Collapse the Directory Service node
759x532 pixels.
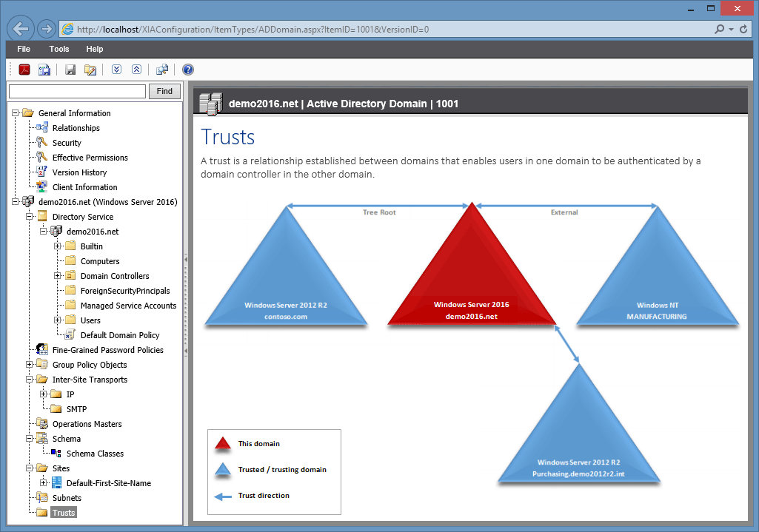[x=29, y=217]
